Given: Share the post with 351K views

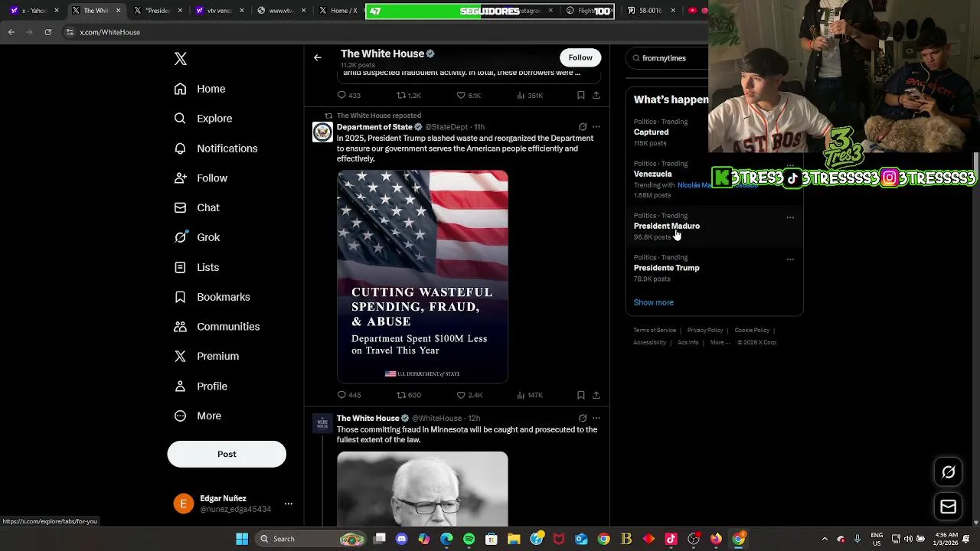Looking at the screenshot, I should [x=596, y=95].
